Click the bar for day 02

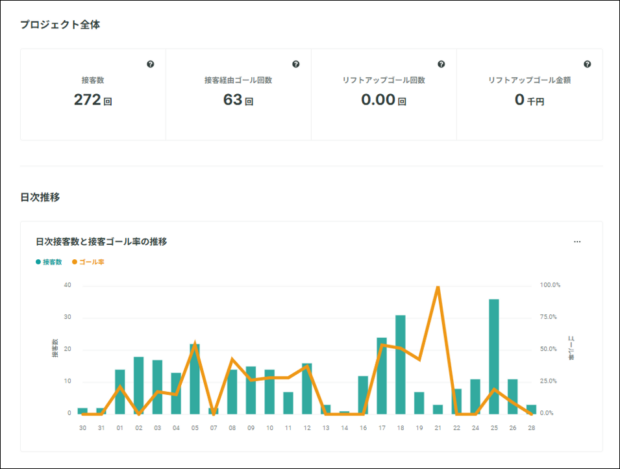139,386
